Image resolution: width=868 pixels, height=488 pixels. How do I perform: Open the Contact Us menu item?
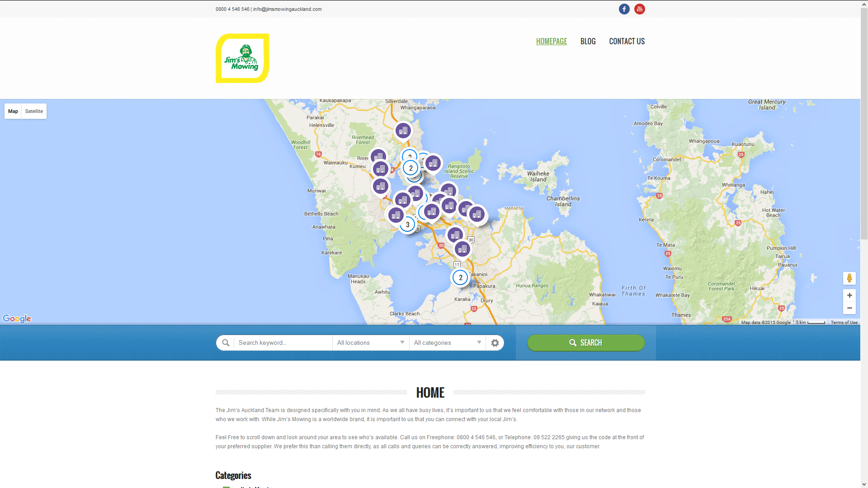[627, 41]
